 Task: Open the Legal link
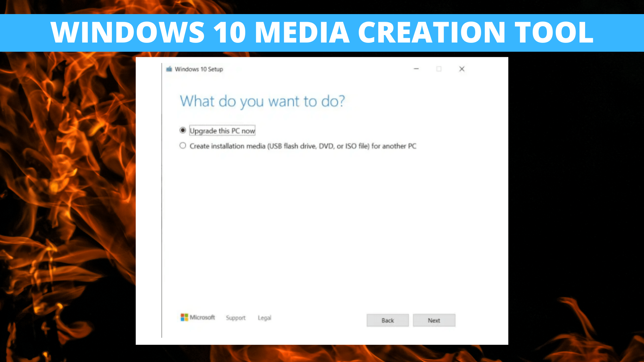point(264,318)
